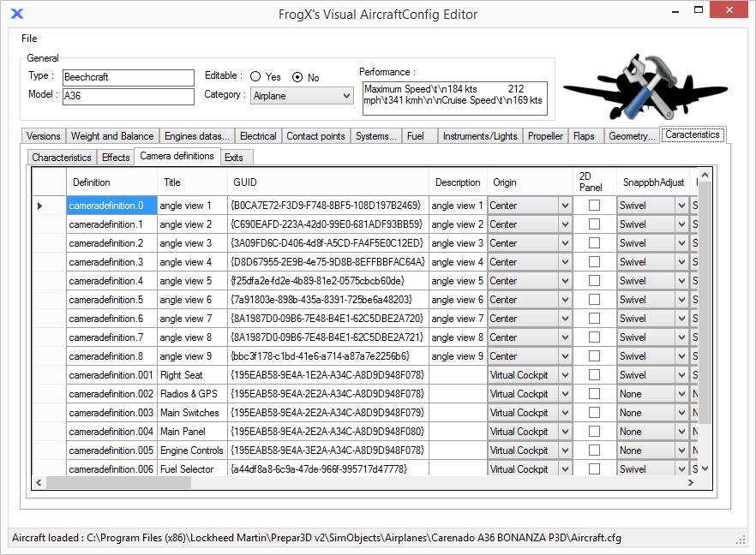Tick the 2D Panel checkbox for Right Seat

595,375
